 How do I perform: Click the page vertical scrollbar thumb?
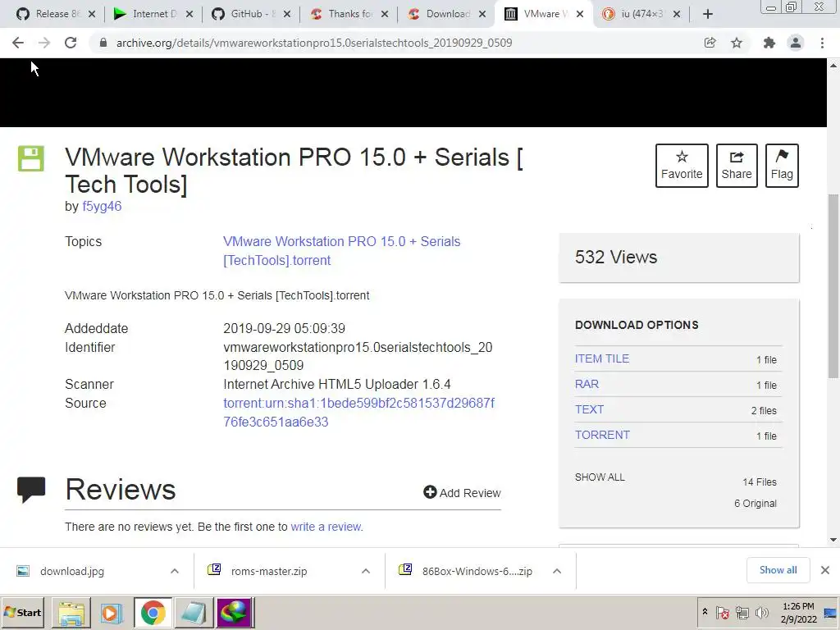833,285
